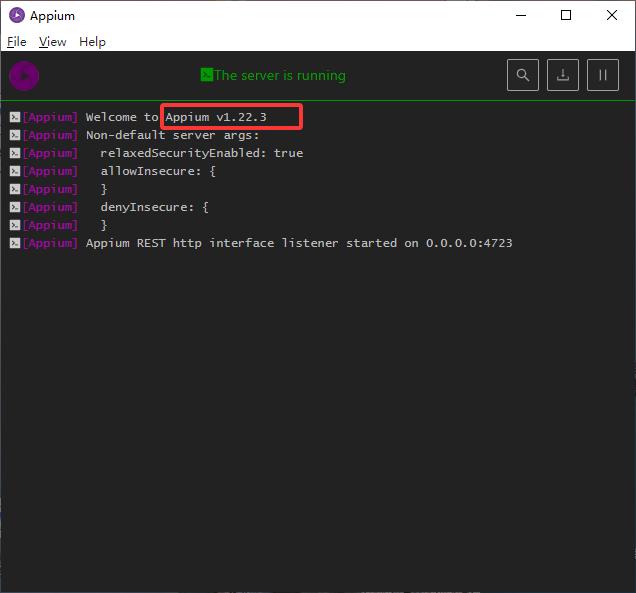This screenshot has height=593, width=636.
Task: Minimize the Appium window
Action: (521, 15)
